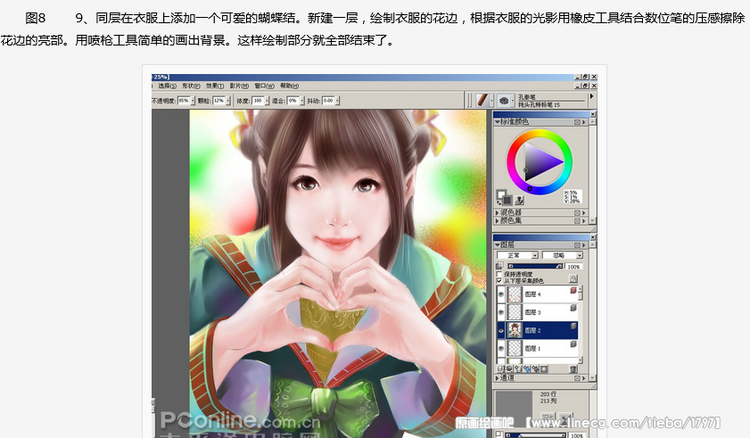Click the new liquid ink layer icon
The height and width of the screenshot is (438, 750).
[x=535, y=369]
